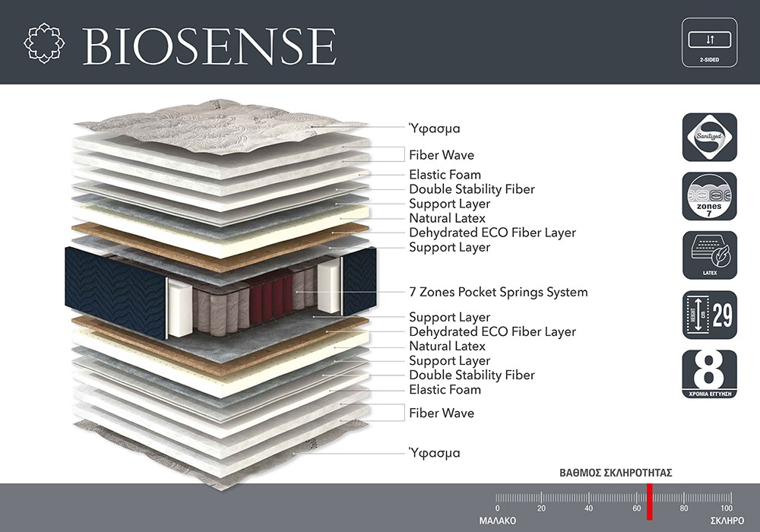Click the Latex feature icon
Image resolution: width=760 pixels, height=532 pixels.
click(x=709, y=255)
